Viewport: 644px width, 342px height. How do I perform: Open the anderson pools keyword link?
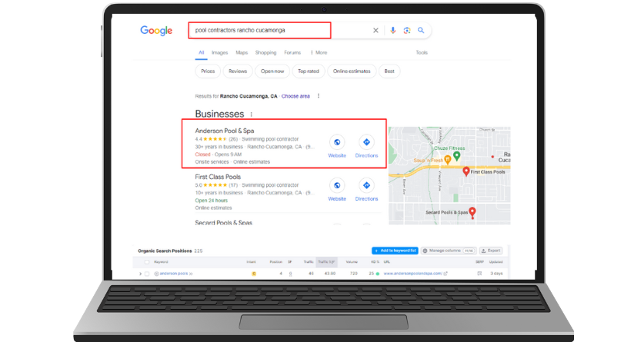[174, 274]
